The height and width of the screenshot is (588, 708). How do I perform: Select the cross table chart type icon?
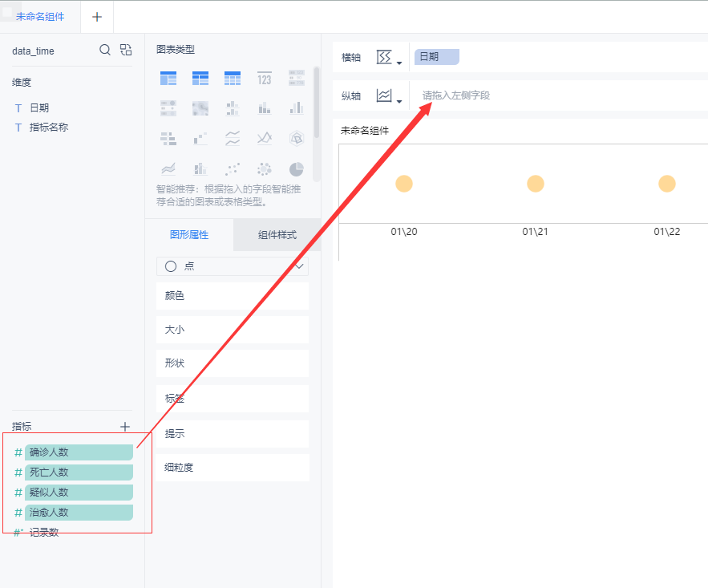tap(200, 79)
